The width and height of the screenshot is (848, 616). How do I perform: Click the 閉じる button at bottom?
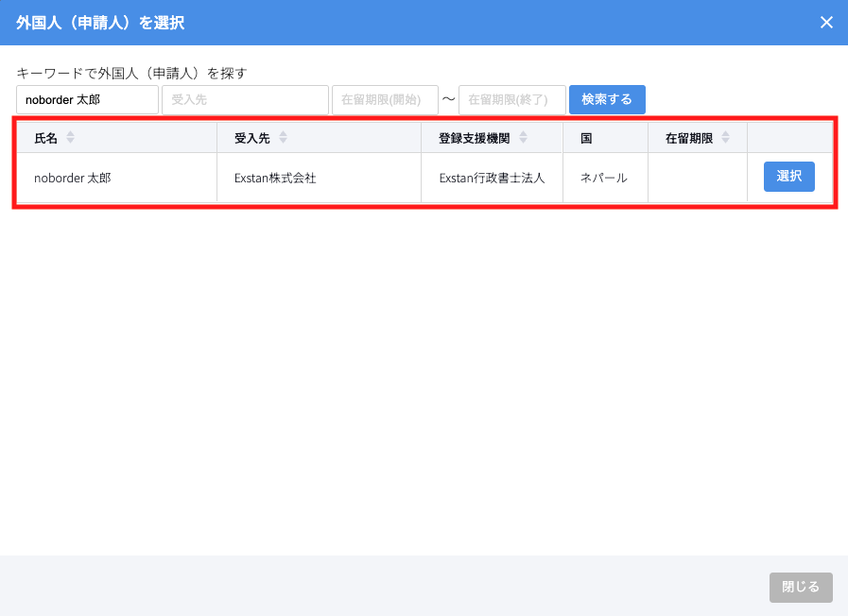(801, 587)
